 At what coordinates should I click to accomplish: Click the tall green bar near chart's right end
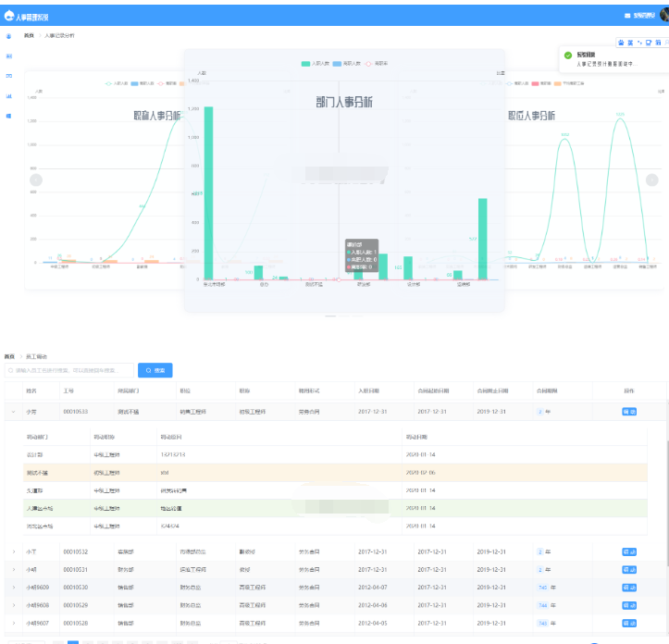pos(483,239)
